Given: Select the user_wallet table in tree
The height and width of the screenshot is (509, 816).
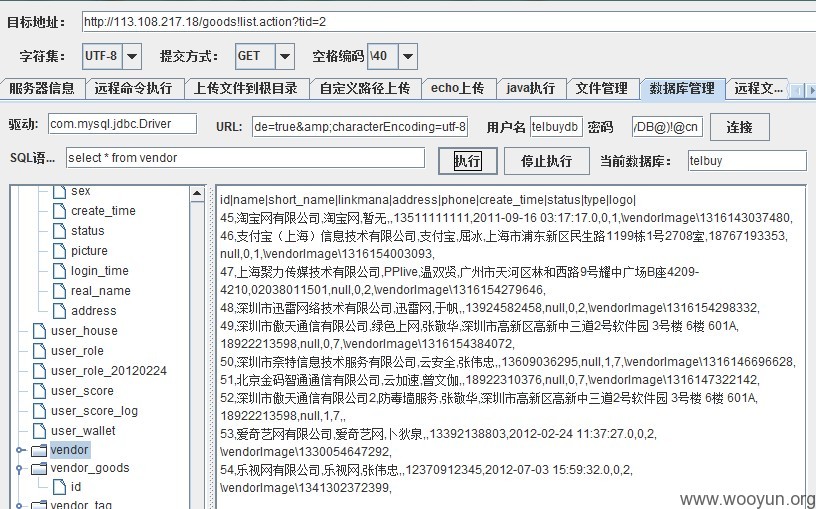Looking at the screenshot, I should click(83, 430).
